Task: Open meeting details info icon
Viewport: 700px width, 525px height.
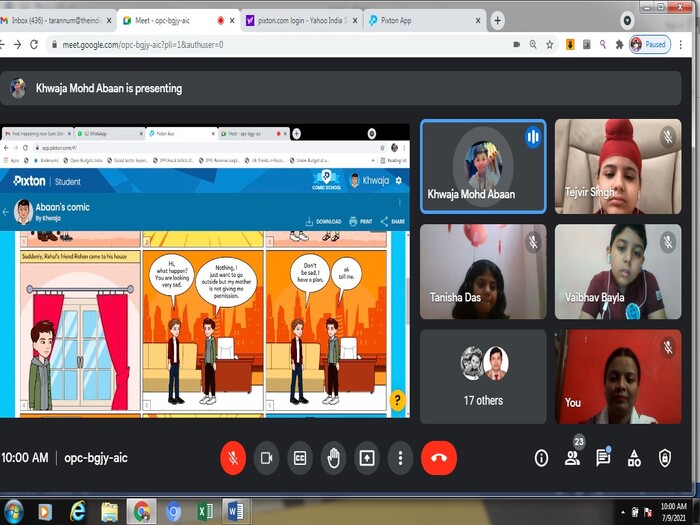Action: (541, 458)
